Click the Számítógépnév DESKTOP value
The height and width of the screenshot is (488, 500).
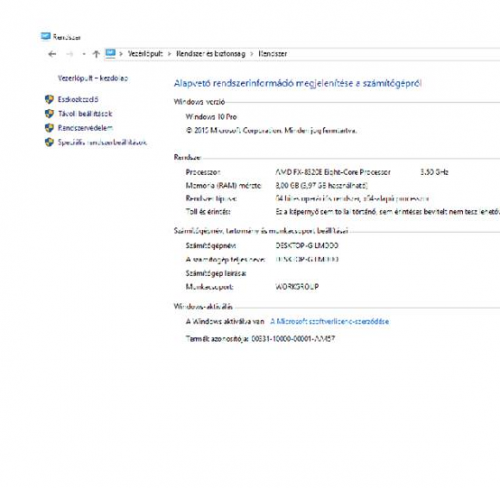point(307,246)
